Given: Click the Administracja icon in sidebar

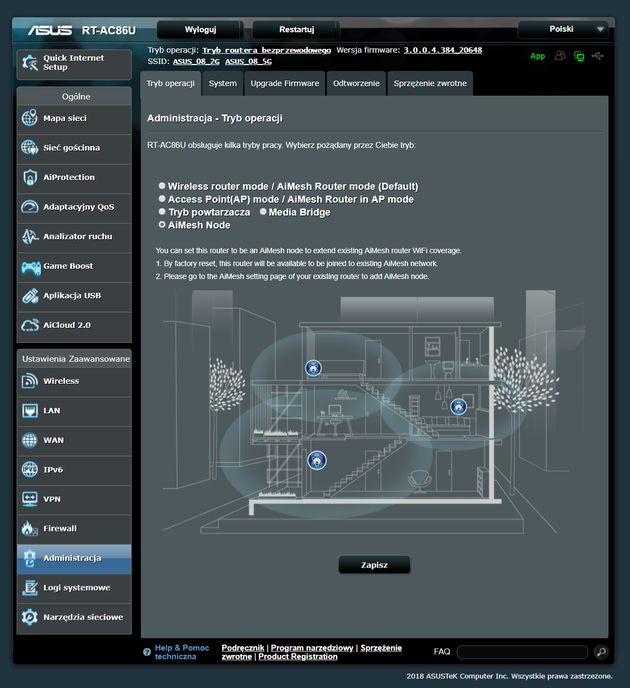Looking at the screenshot, I should tap(29, 558).
